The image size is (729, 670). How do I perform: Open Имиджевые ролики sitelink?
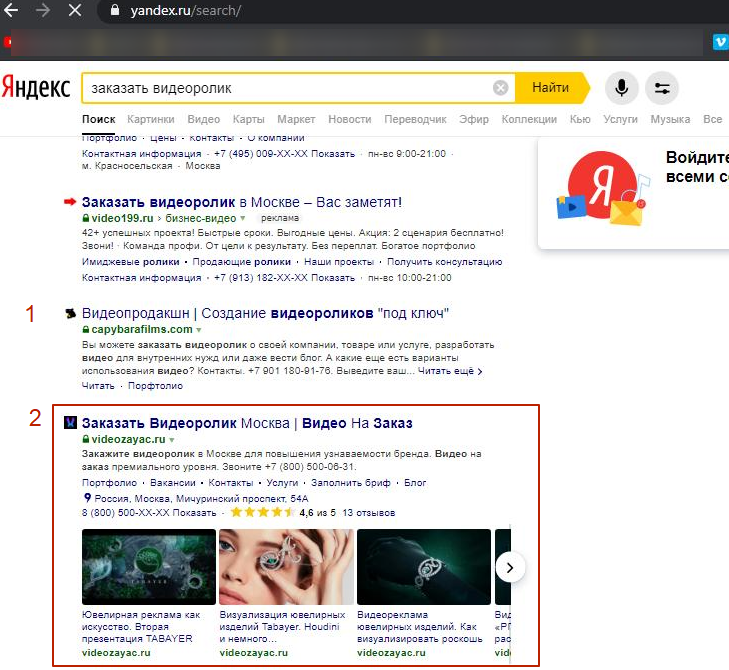pos(131,262)
